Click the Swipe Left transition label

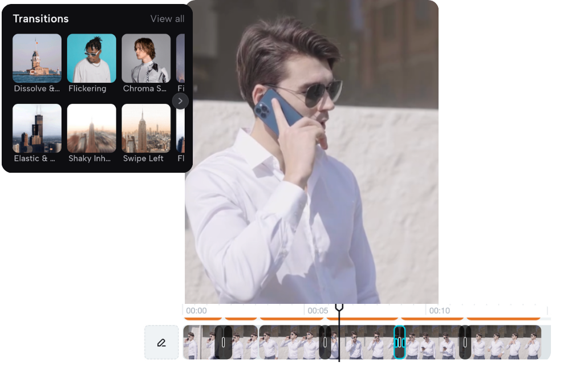(143, 158)
